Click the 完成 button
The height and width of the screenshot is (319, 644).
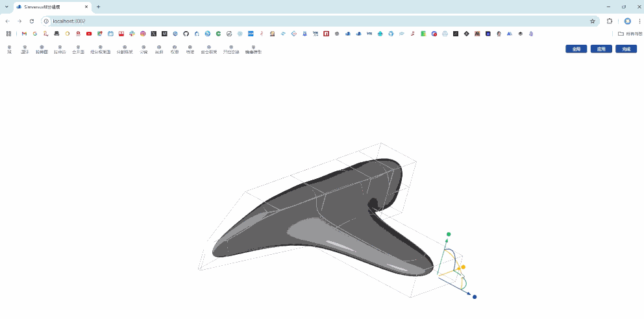pyautogui.click(x=626, y=49)
